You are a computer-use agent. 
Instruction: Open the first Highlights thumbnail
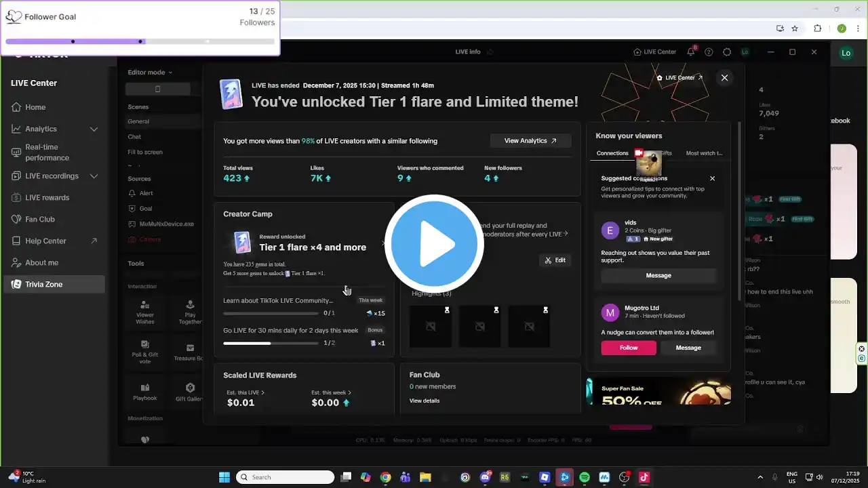click(431, 327)
